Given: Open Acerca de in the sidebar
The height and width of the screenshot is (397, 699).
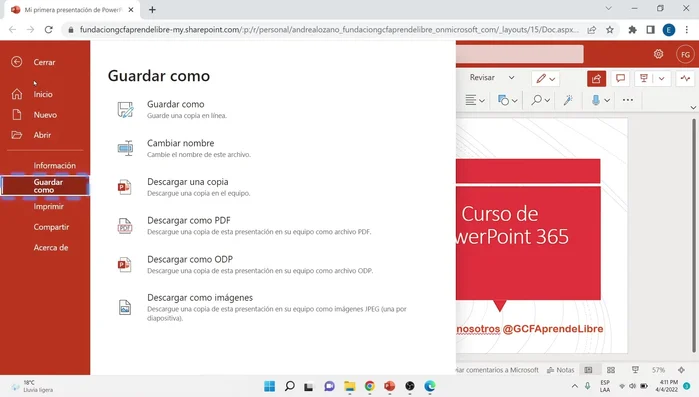Looking at the screenshot, I should [51, 247].
